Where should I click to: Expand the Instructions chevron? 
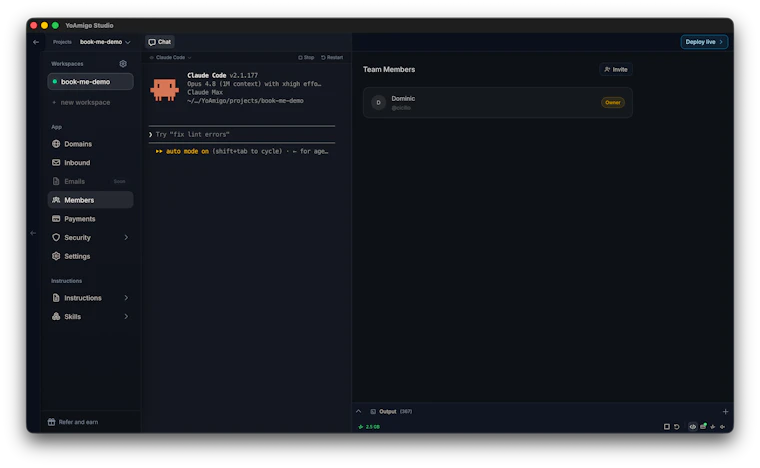coord(126,298)
